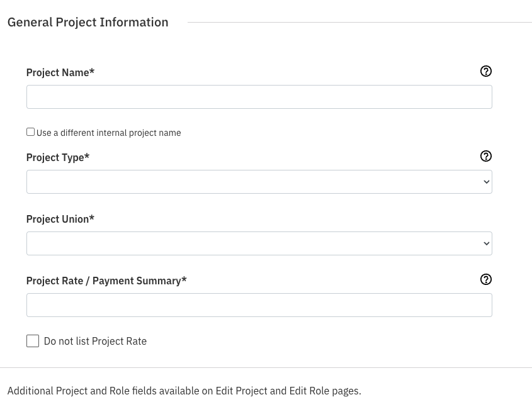Click the chevron arrow in Project Type field
This screenshot has width=532, height=412.
pyautogui.click(x=486, y=182)
